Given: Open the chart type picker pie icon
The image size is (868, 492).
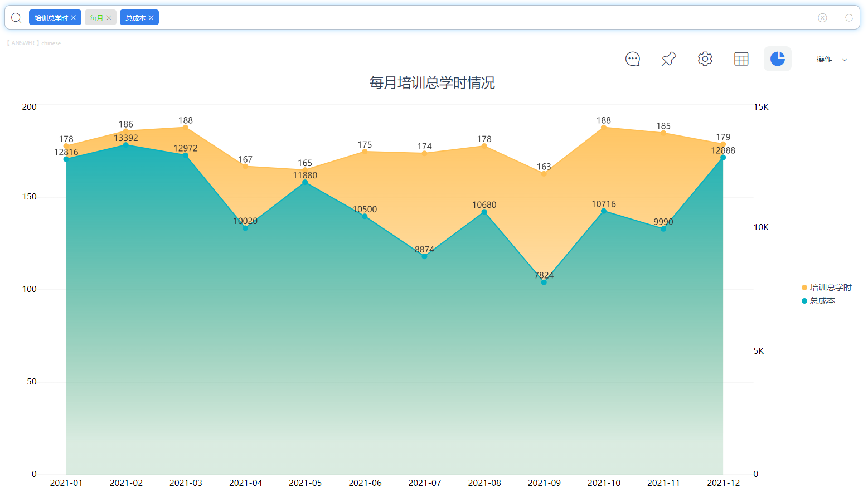Looking at the screenshot, I should [x=777, y=59].
